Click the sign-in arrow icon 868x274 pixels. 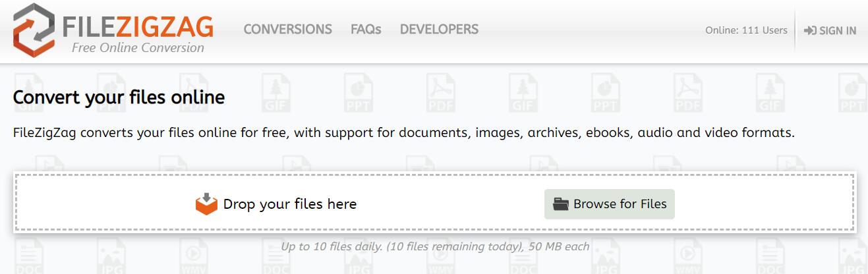(x=811, y=30)
